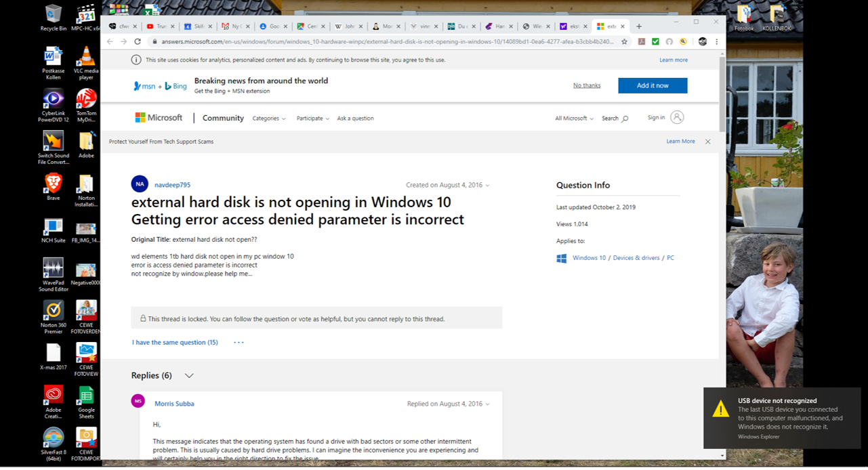Screen dimensions: 868x470
Task: Click I have the same question (15)
Action: point(175,343)
